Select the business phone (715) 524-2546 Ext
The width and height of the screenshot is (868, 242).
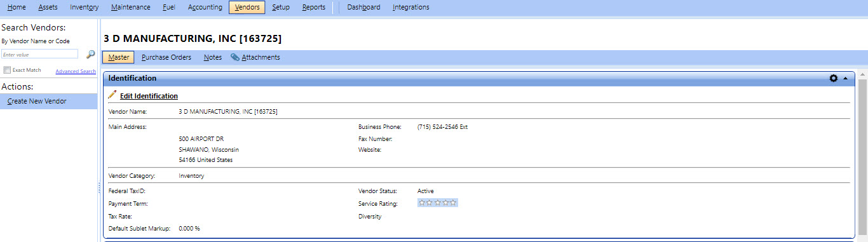point(442,127)
